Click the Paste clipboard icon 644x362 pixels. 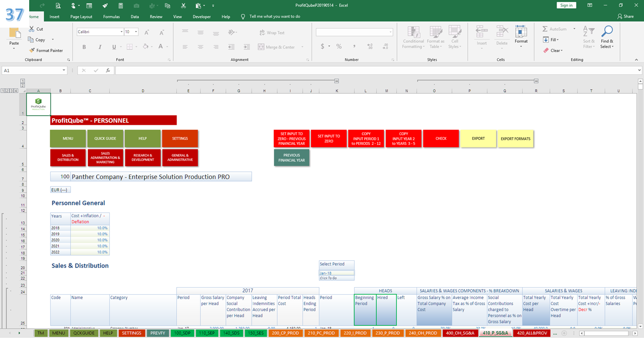(x=15, y=34)
